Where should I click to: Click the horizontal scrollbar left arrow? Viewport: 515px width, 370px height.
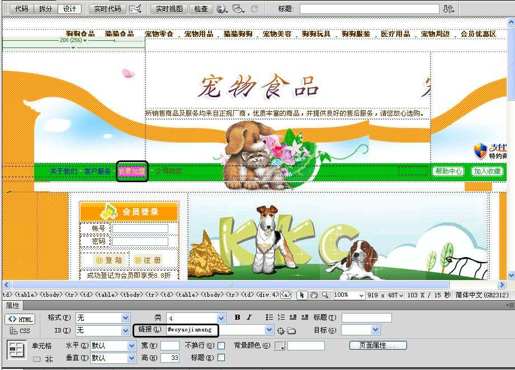[6, 285]
